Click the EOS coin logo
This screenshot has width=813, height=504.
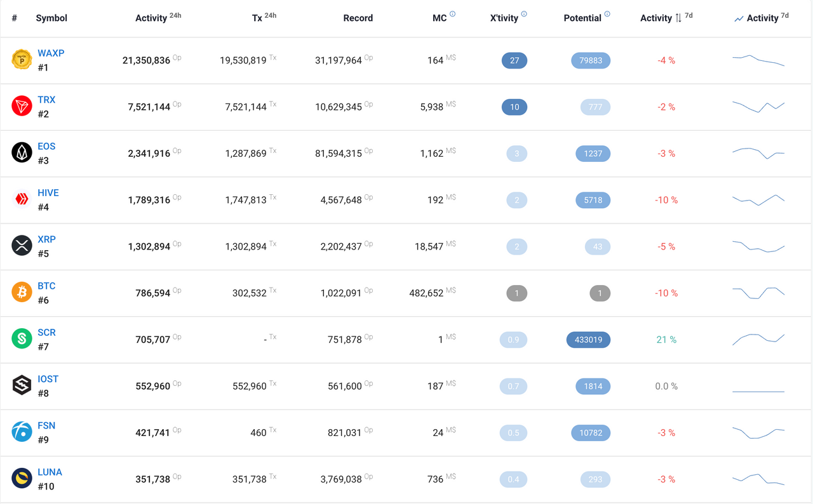pyautogui.click(x=22, y=152)
